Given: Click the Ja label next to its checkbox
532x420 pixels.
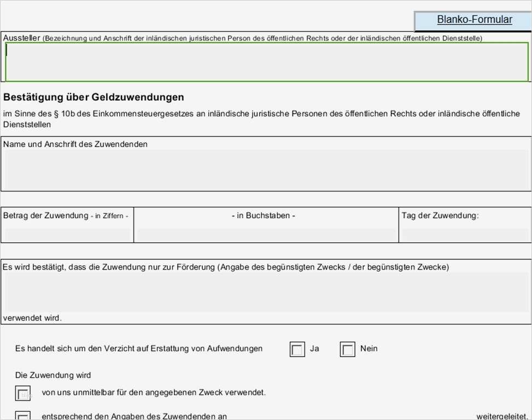Looking at the screenshot, I should coord(314,349).
